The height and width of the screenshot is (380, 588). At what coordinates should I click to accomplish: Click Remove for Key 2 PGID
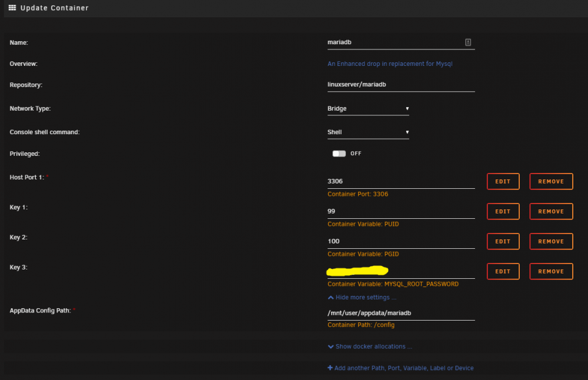coord(551,241)
